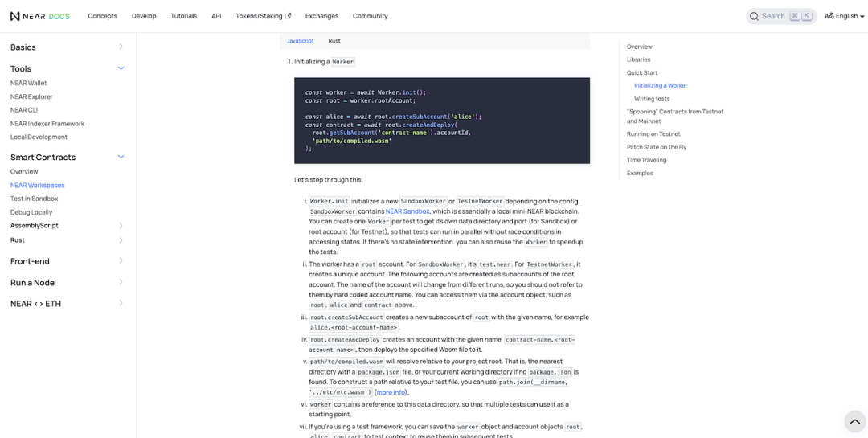This screenshot has width=868, height=438.
Task: Click the root.createSubAccount inline code text
Action: (346, 317)
